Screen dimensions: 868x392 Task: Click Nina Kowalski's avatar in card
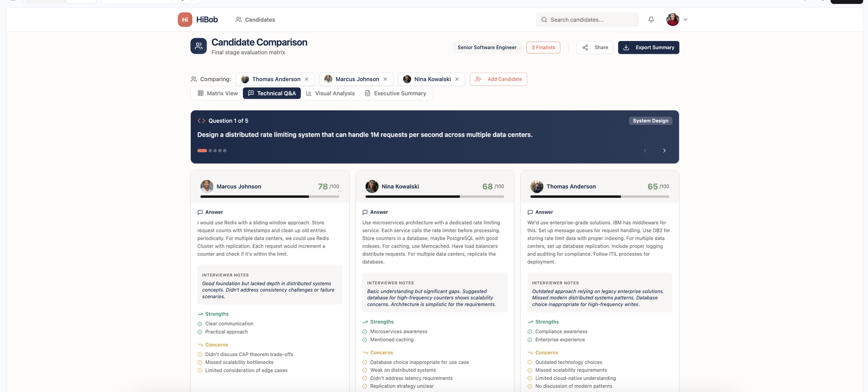click(372, 186)
